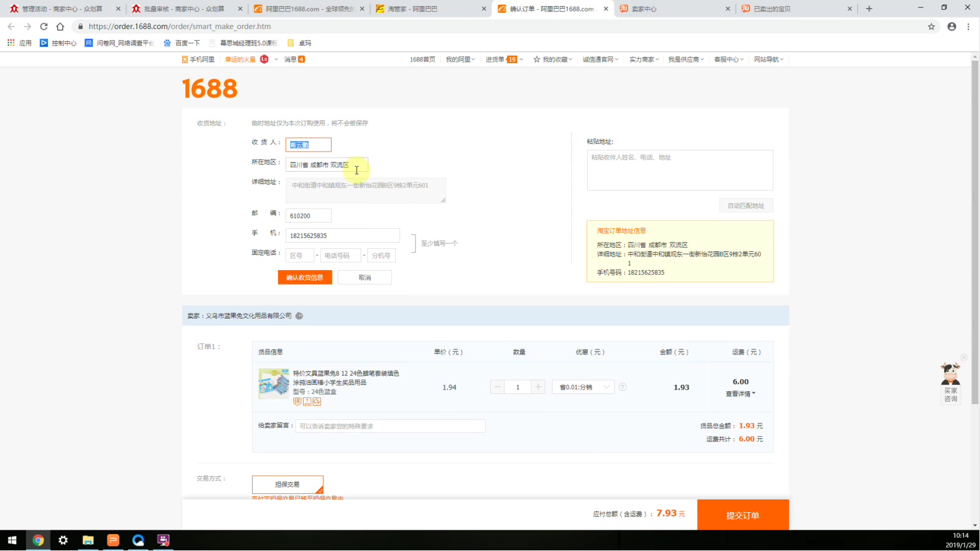
Task: Open the 1688首页 link
Action: 422,59
